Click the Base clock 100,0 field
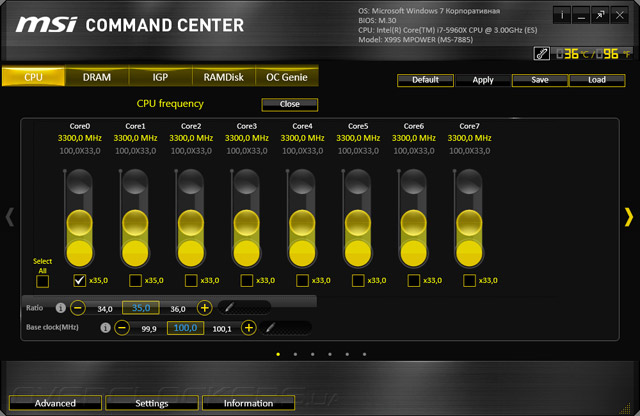The height and width of the screenshot is (416, 640). 185,328
